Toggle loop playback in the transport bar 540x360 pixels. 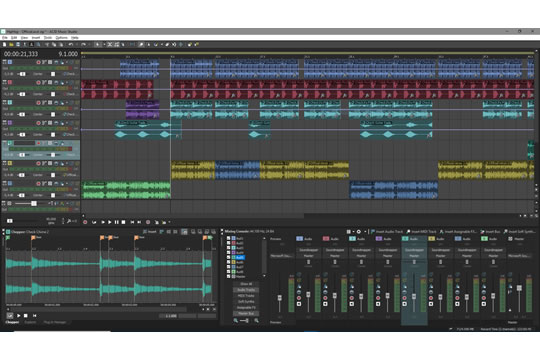pyautogui.click(x=94, y=222)
